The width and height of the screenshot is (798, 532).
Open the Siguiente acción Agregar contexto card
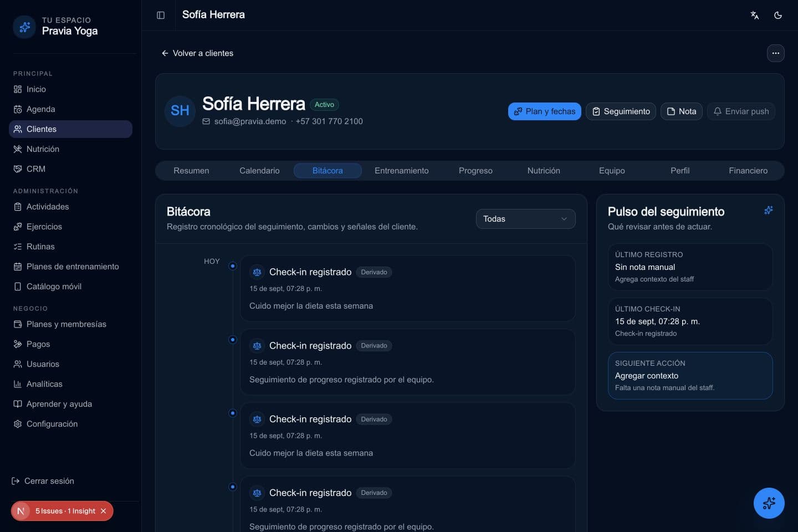pos(690,376)
